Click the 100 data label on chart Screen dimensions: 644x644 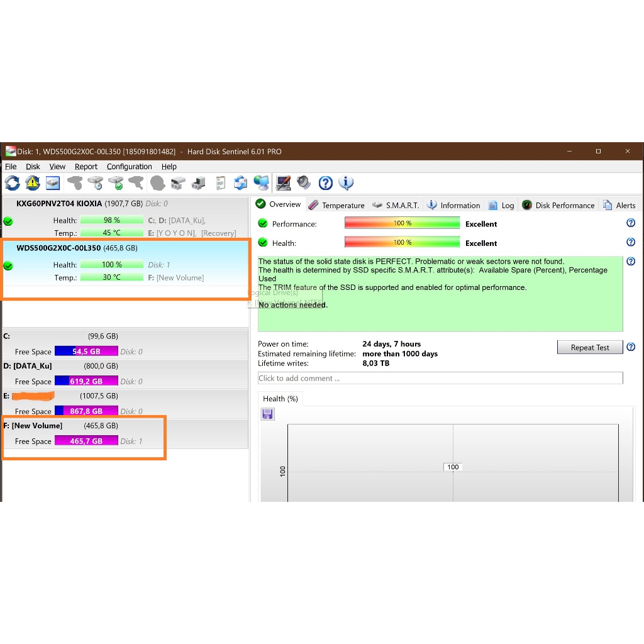453,467
